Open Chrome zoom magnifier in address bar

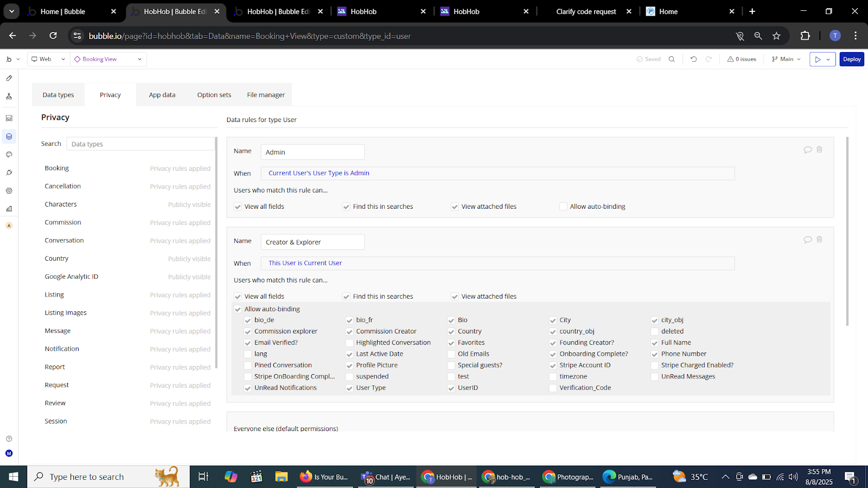pyautogui.click(x=758, y=36)
